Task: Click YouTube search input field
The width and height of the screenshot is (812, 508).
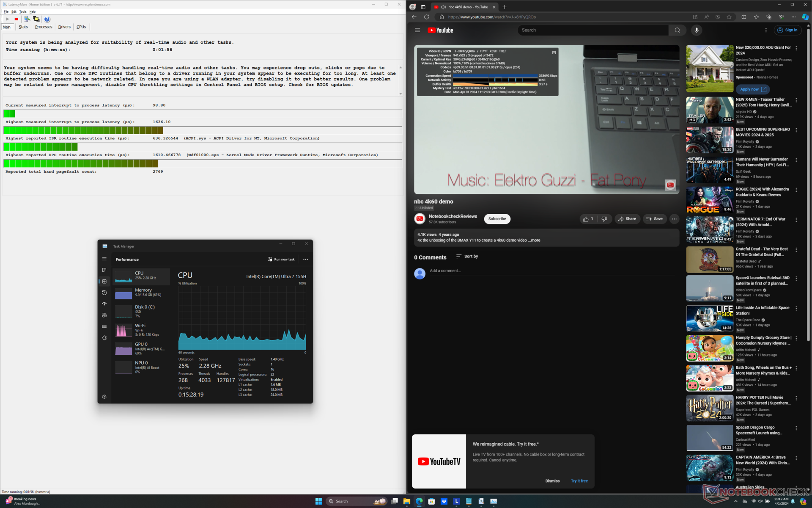Action: (x=593, y=30)
